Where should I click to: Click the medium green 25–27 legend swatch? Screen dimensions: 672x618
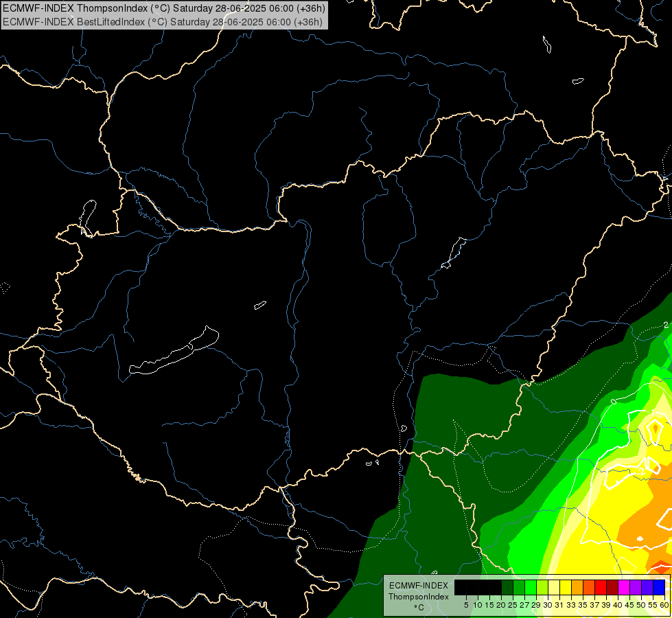coord(518,587)
